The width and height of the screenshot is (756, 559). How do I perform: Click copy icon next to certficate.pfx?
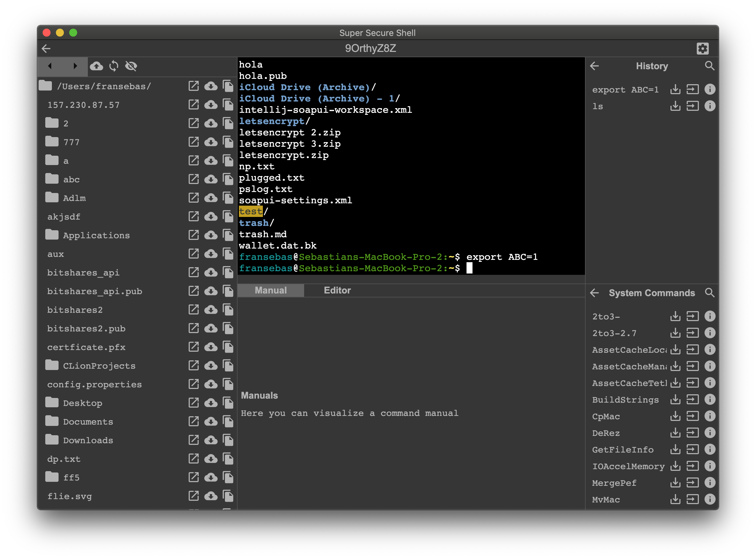228,347
